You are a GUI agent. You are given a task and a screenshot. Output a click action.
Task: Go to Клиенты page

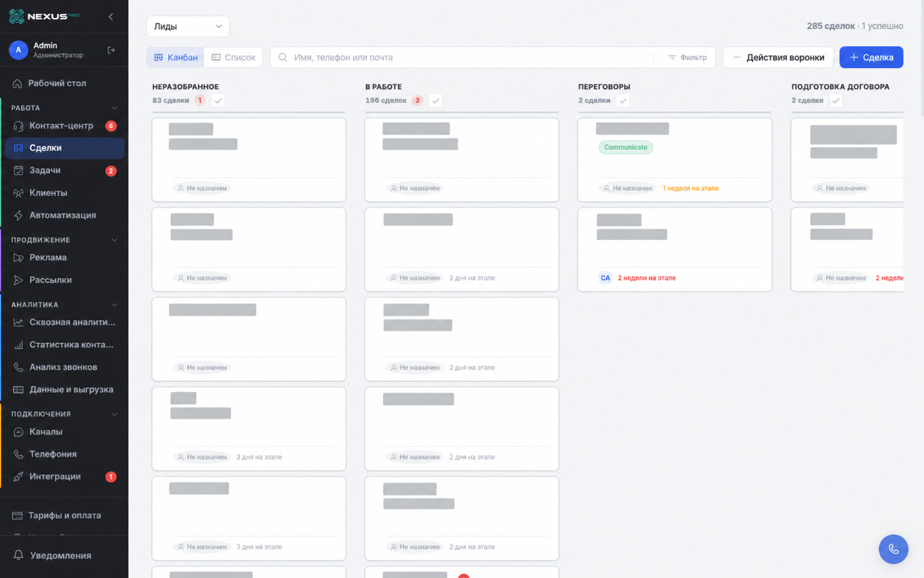click(64, 193)
